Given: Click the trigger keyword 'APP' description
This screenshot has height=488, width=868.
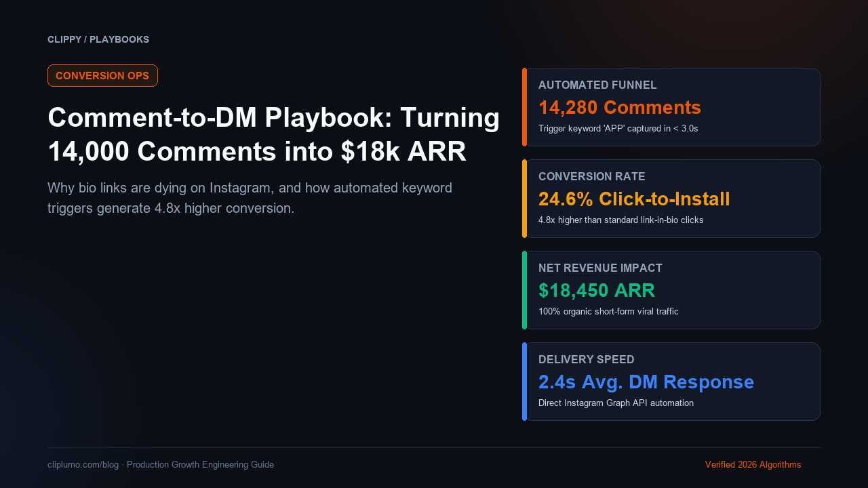Looking at the screenshot, I should pos(618,128).
